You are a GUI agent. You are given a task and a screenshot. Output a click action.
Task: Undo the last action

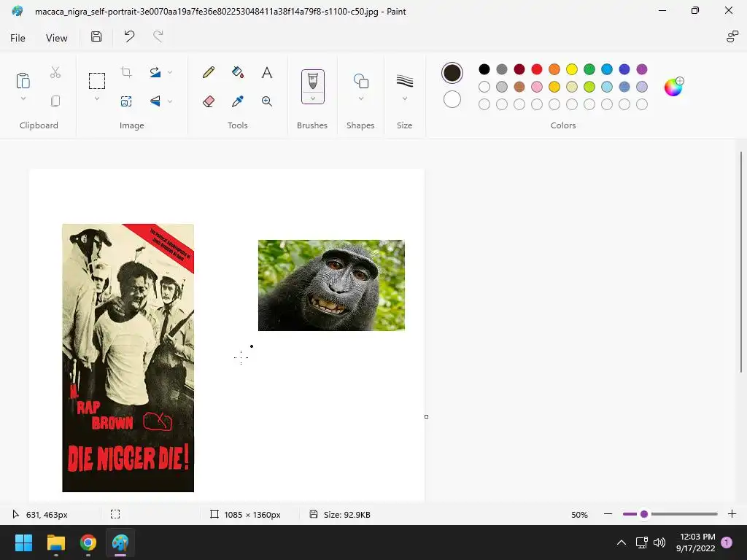point(129,36)
